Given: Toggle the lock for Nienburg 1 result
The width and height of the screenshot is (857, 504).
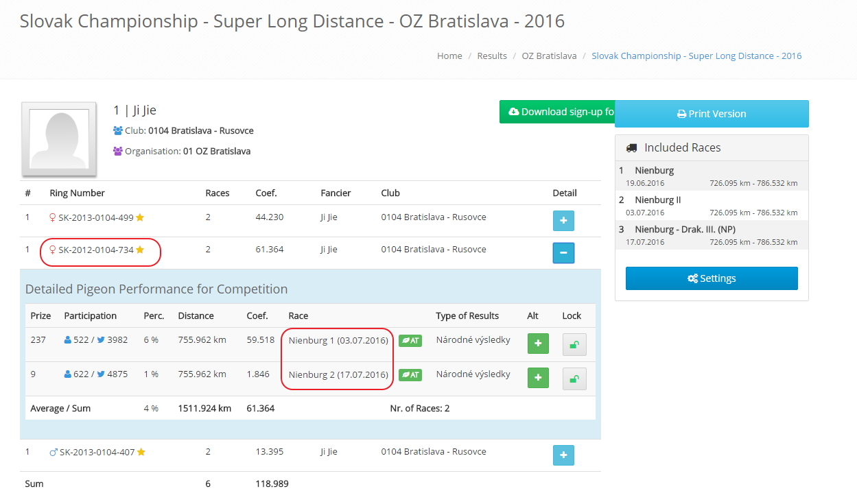Looking at the screenshot, I should tap(574, 344).
